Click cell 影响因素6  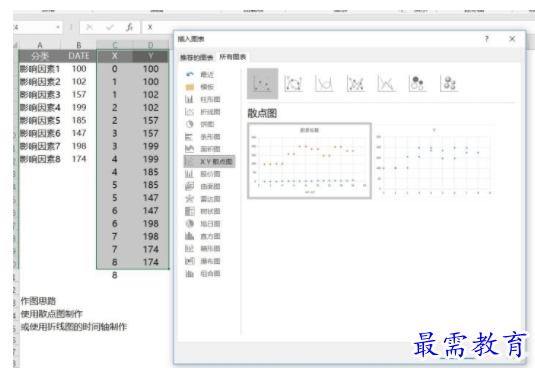point(40,133)
